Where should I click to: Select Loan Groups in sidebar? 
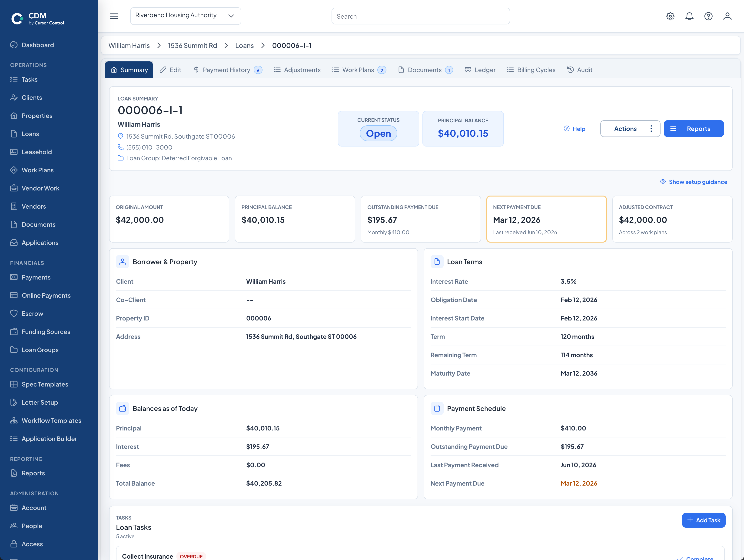pyautogui.click(x=40, y=350)
